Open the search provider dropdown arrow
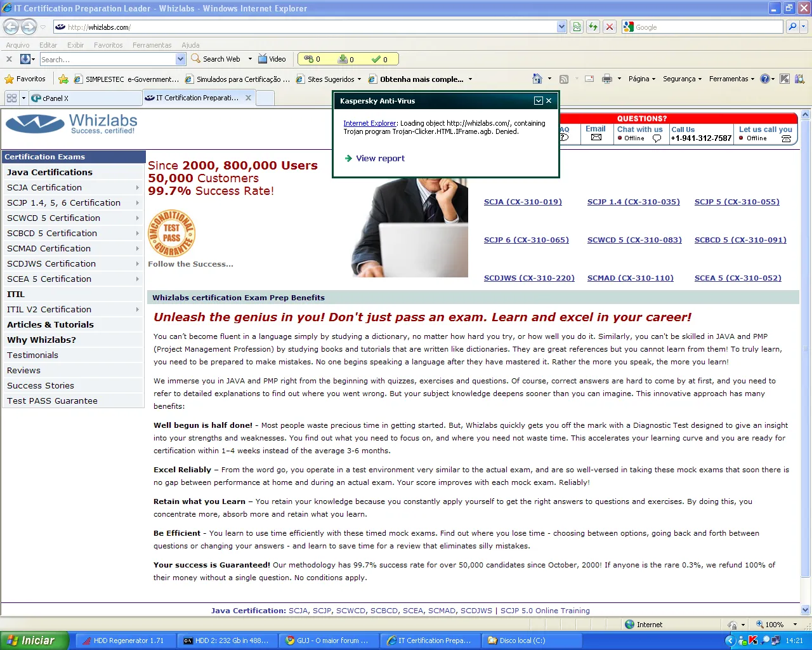The image size is (812, 650). (x=804, y=27)
